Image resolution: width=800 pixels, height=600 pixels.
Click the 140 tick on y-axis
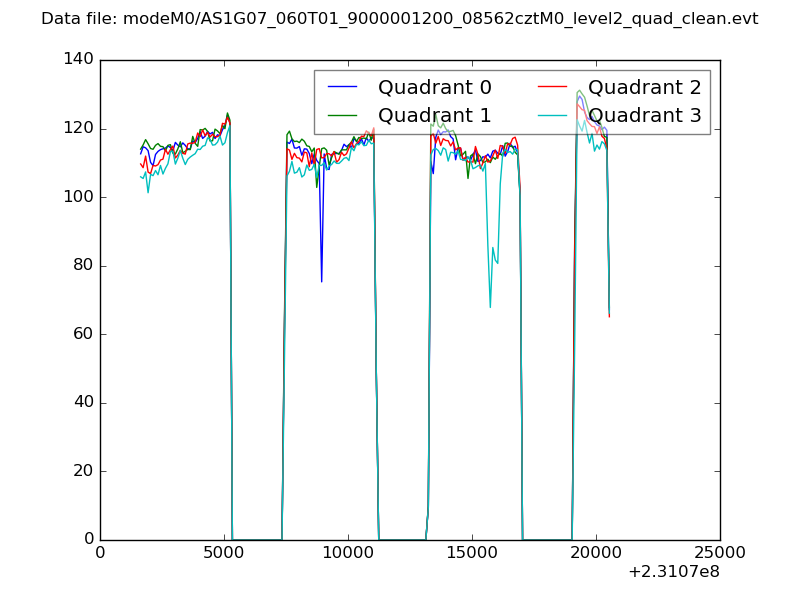pyautogui.click(x=82, y=60)
